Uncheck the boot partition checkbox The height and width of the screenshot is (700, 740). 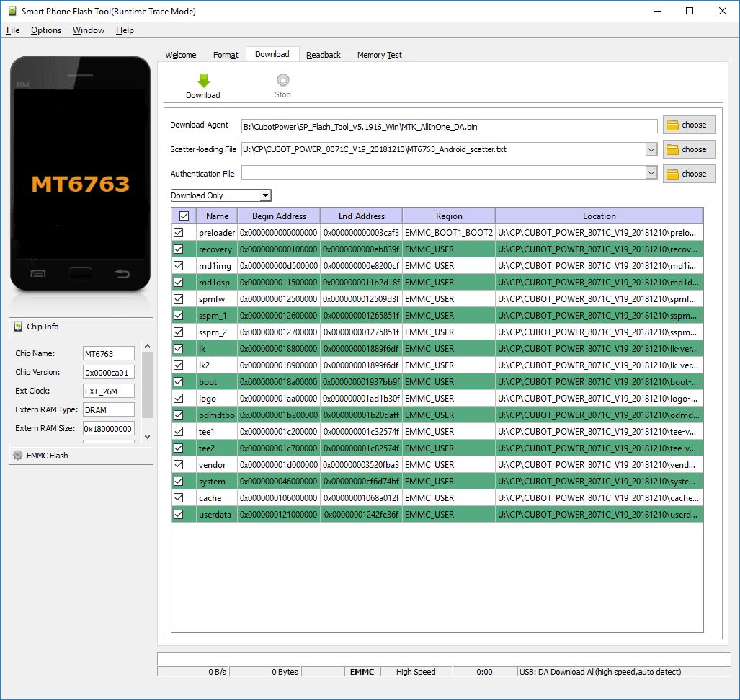[x=179, y=382]
